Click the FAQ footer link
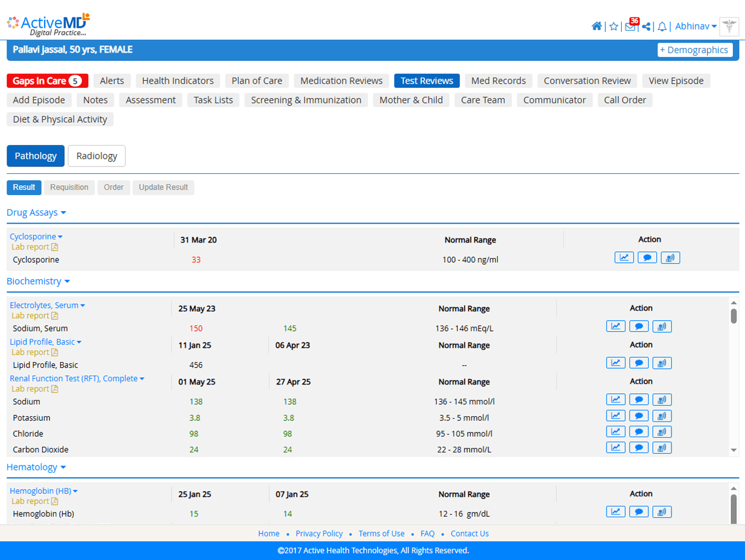The image size is (745, 560). pos(427,534)
